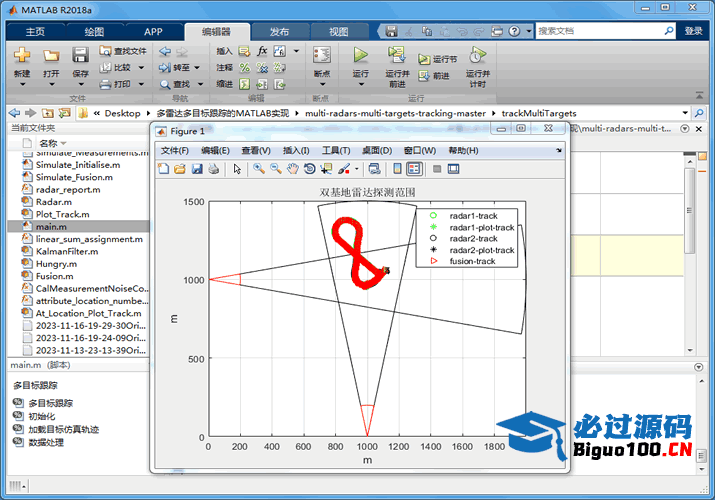Toggle the Edit Plot arrow tool
The image size is (715, 500).
pyautogui.click(x=237, y=169)
